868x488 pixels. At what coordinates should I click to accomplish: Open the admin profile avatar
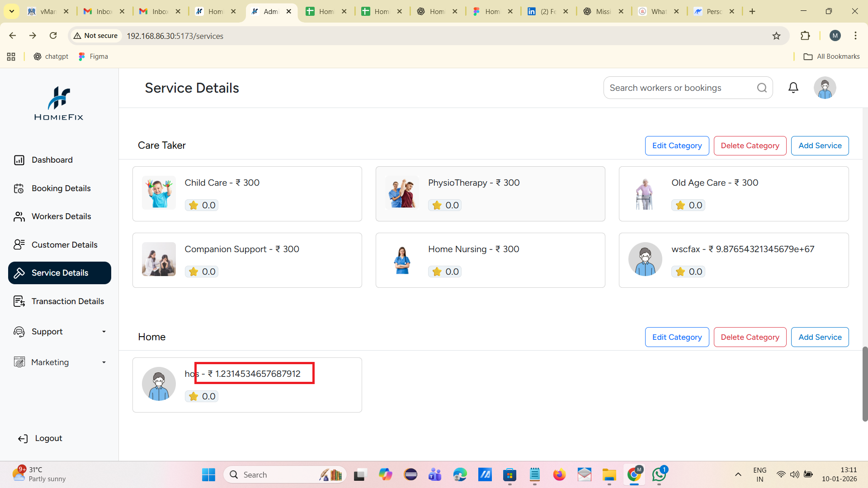coord(825,88)
